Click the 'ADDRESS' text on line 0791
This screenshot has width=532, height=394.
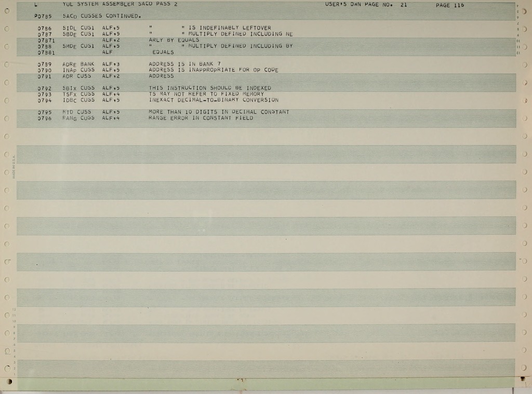(161, 76)
